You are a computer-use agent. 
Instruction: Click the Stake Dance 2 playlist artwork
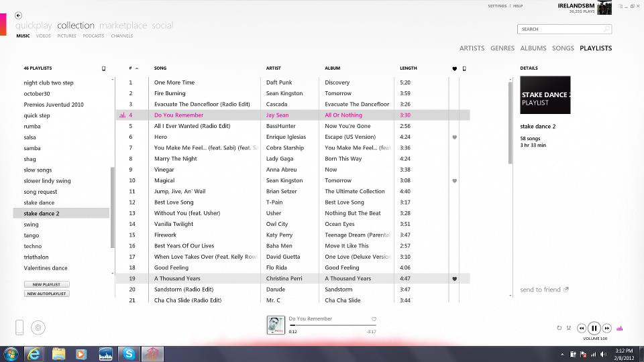545,95
